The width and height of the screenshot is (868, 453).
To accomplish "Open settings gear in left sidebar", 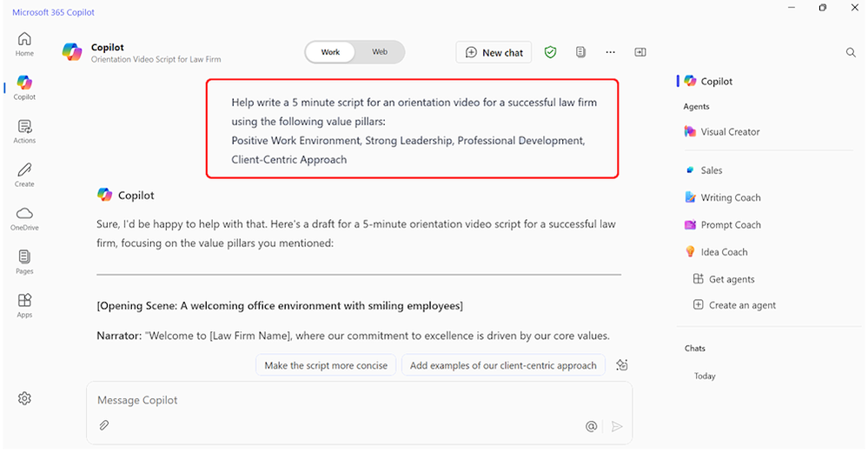I will (24, 398).
